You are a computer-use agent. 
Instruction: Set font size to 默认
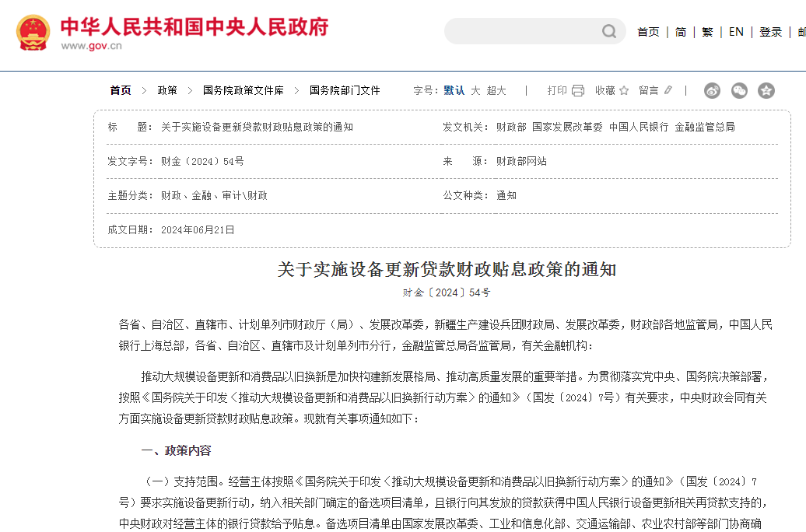454,90
